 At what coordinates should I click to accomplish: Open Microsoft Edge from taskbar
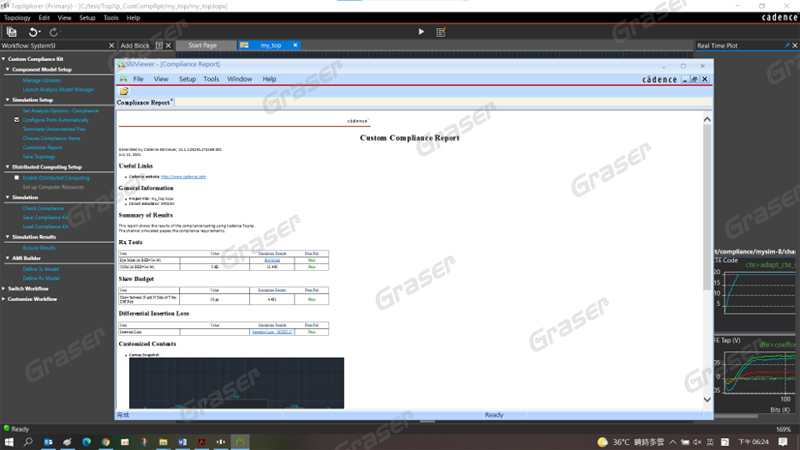[x=86, y=442]
